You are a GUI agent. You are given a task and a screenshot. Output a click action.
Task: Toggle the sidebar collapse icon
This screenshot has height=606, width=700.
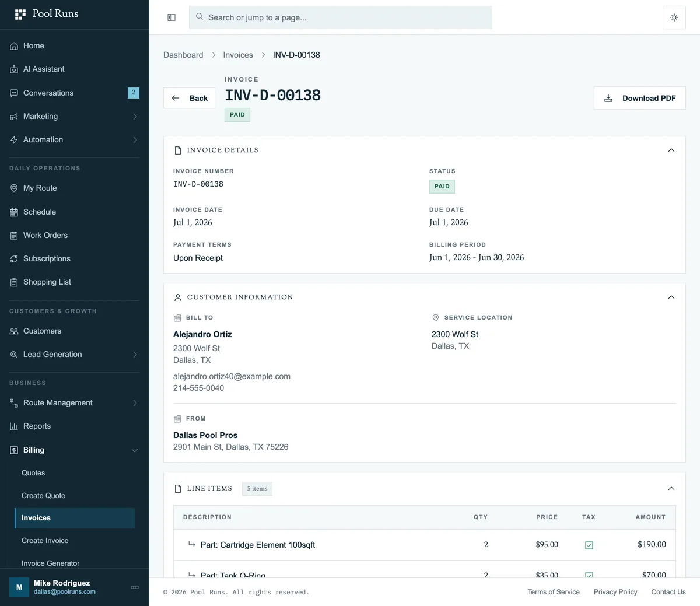tap(171, 17)
